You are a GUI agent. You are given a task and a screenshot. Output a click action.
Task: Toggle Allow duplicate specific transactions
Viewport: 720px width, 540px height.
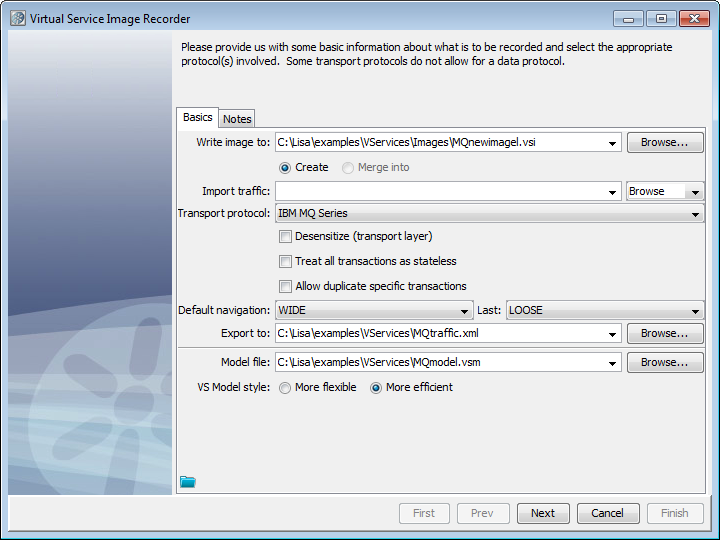(286, 286)
